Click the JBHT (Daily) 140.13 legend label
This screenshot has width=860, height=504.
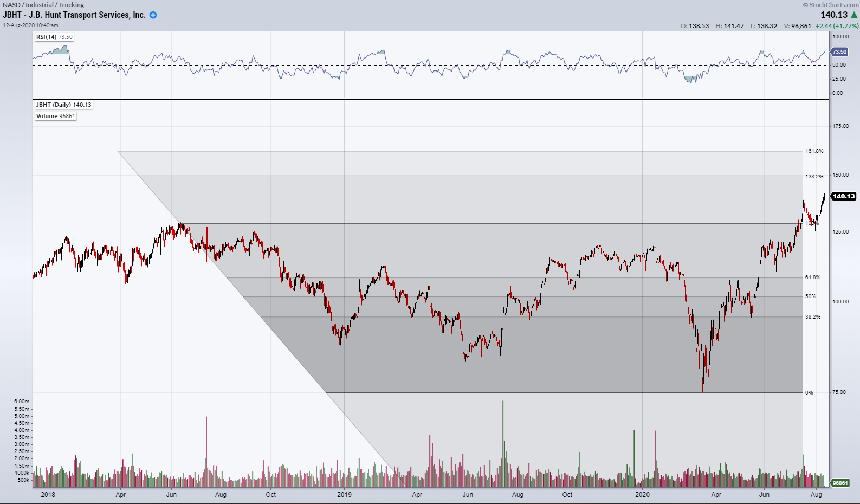point(63,105)
